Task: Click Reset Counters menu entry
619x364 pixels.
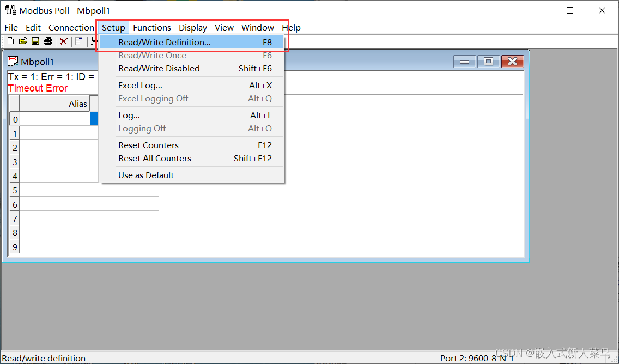Action: pyautogui.click(x=191, y=145)
